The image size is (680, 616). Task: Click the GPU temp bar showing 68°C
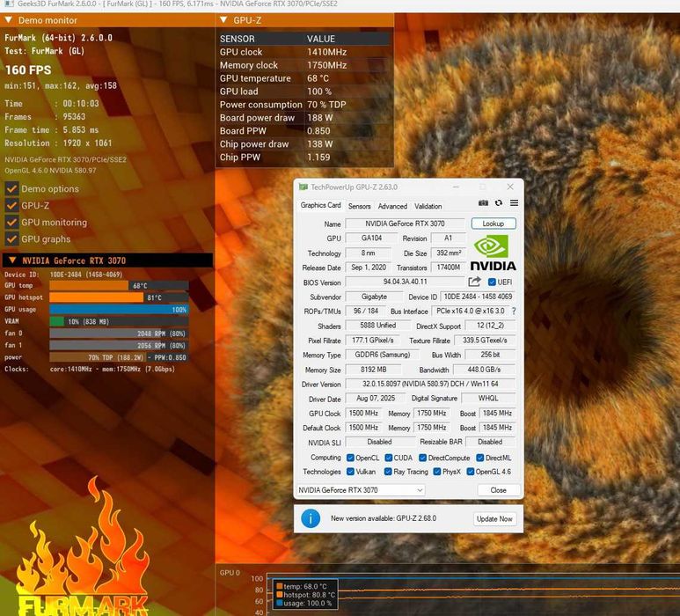[x=119, y=285]
